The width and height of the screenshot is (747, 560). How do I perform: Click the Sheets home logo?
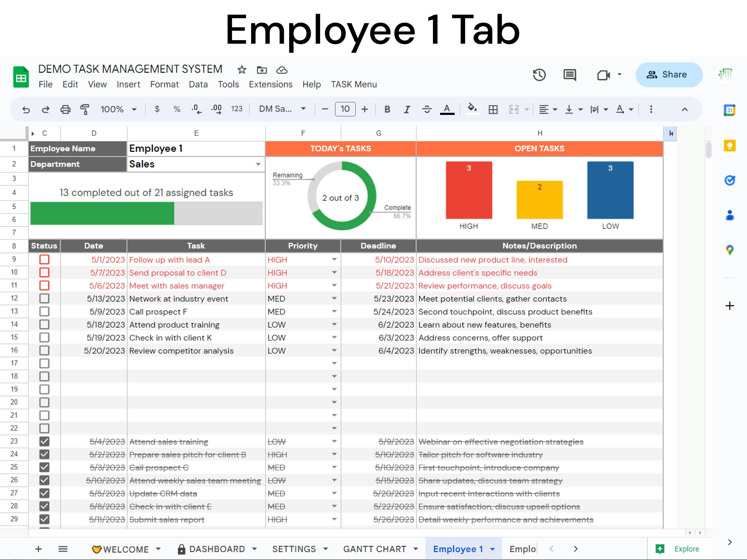[x=21, y=77]
